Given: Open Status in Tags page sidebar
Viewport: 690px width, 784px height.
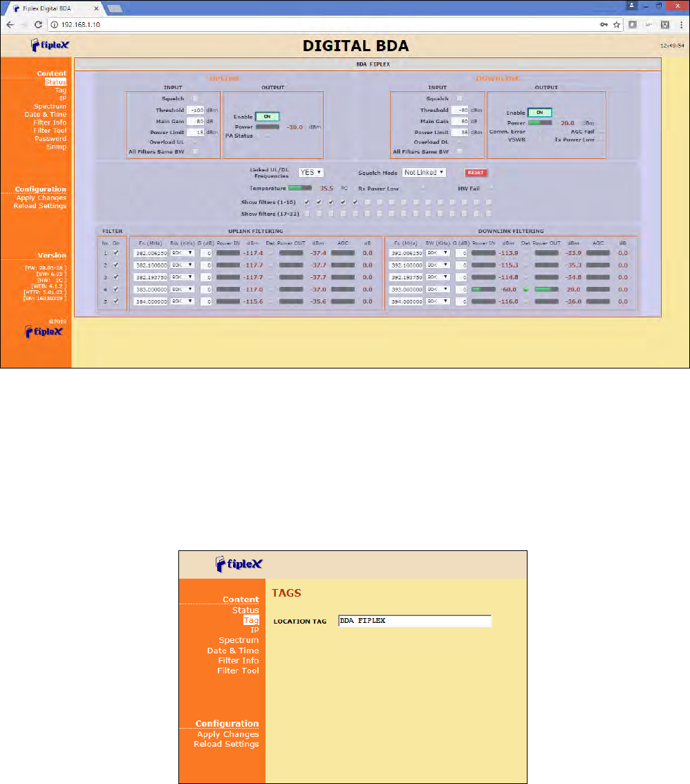Looking at the screenshot, I should tap(245, 610).
